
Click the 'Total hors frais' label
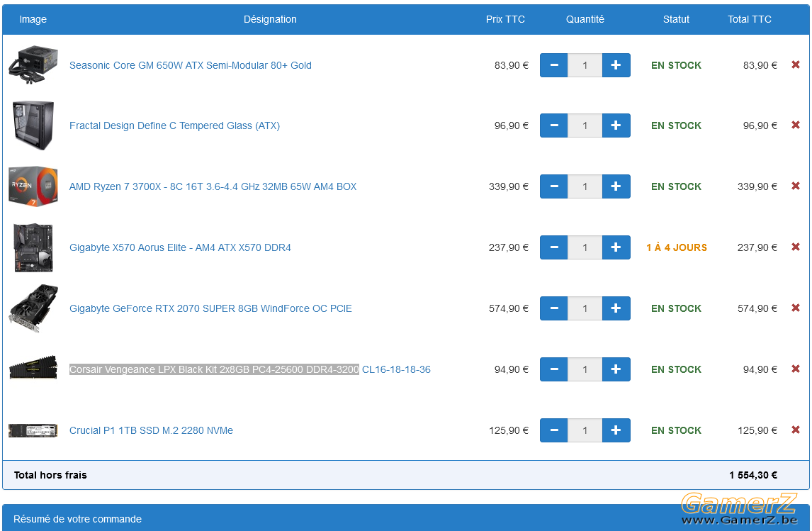pyautogui.click(x=50, y=475)
